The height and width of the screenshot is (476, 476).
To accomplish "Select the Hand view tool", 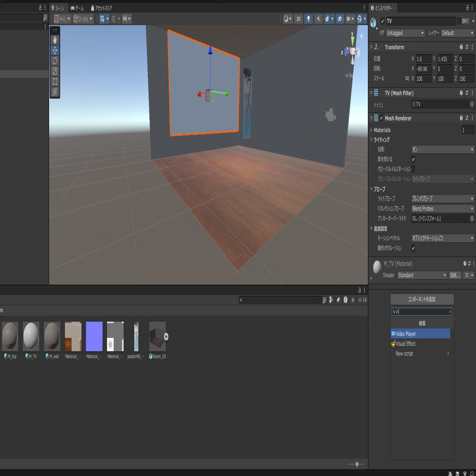I will point(55,40).
